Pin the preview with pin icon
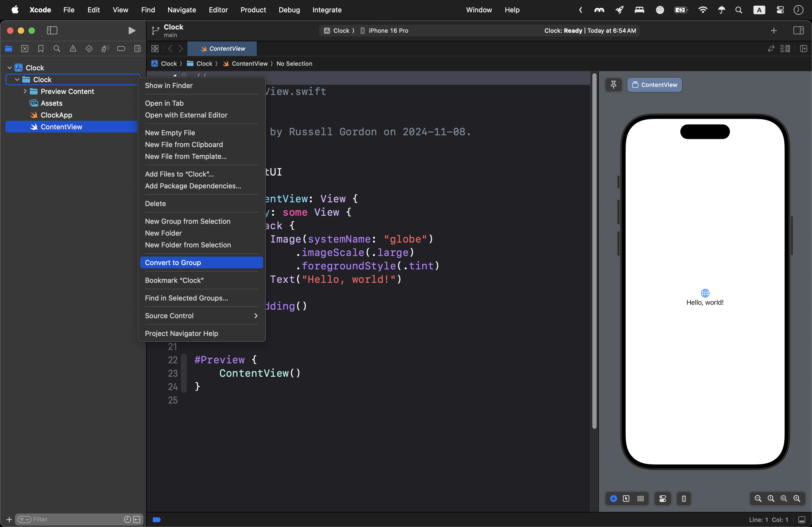This screenshot has width=812, height=527. click(614, 85)
